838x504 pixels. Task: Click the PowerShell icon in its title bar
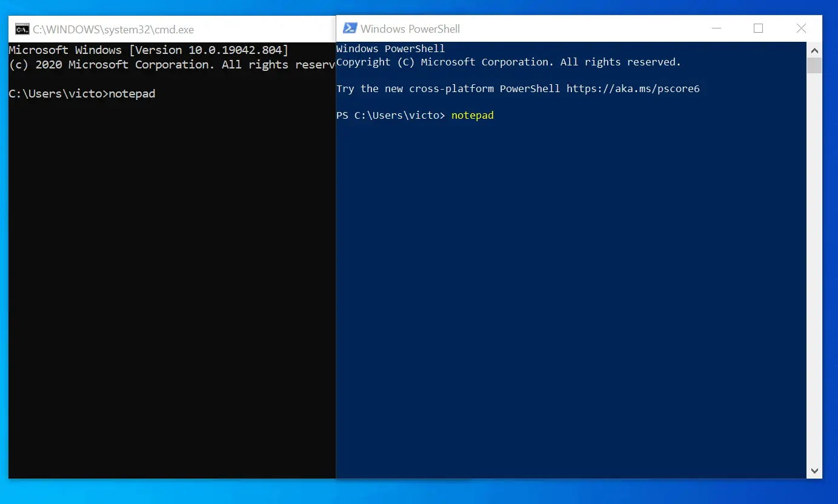coord(350,28)
